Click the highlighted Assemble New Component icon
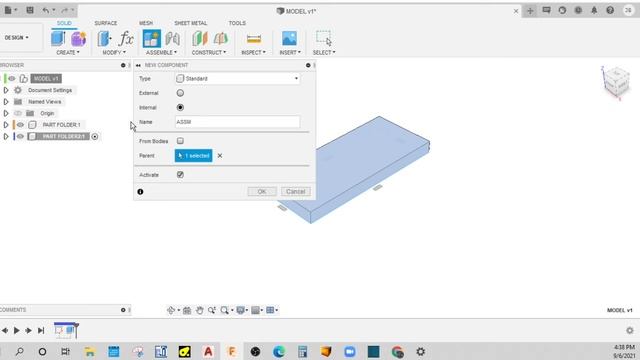Viewport: 640px width, 360px height. coord(151,39)
